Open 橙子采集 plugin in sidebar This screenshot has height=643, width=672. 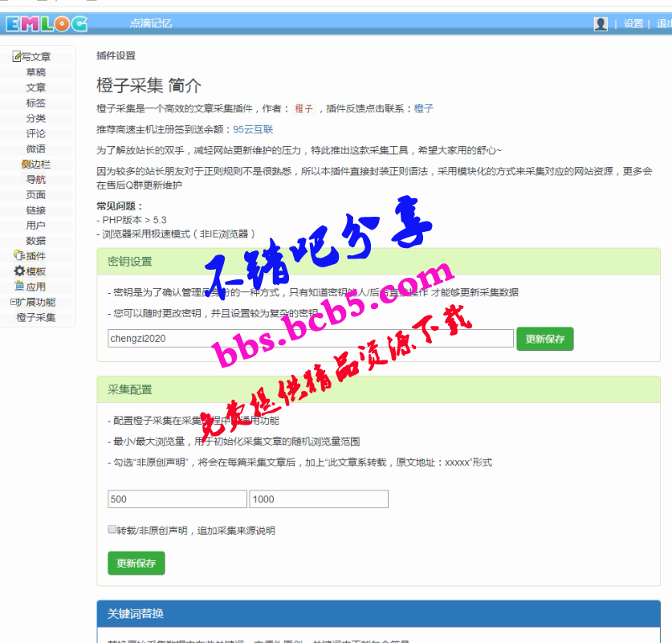click(x=36, y=317)
